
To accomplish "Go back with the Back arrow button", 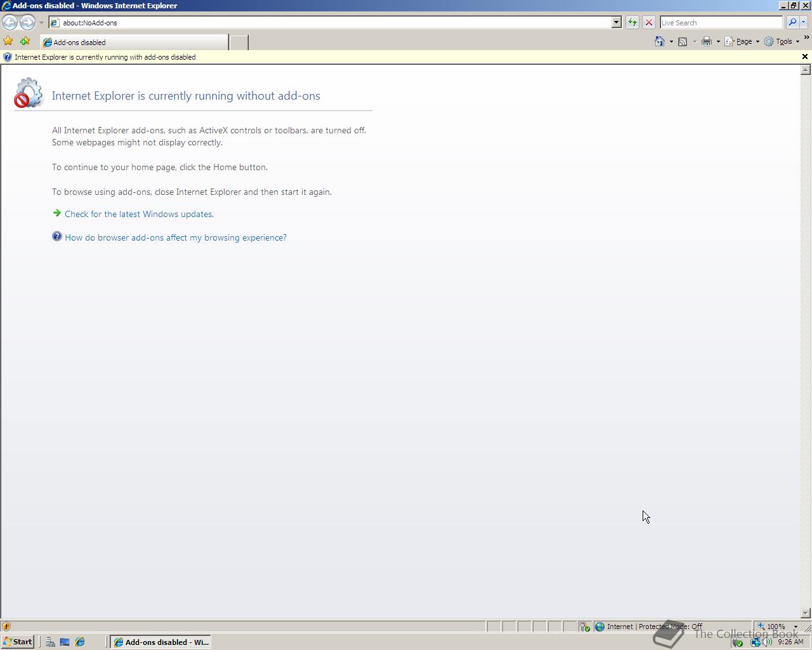I will pyautogui.click(x=10, y=23).
